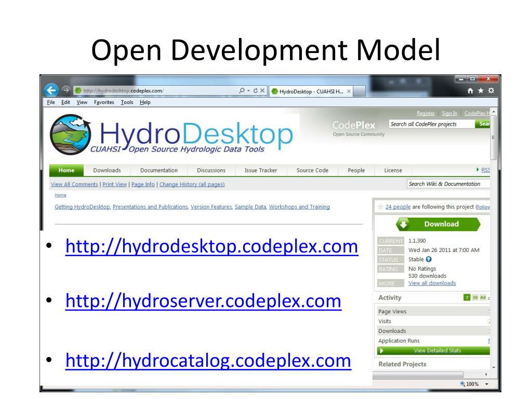Click the follow star icon beside 24 people

(380, 207)
